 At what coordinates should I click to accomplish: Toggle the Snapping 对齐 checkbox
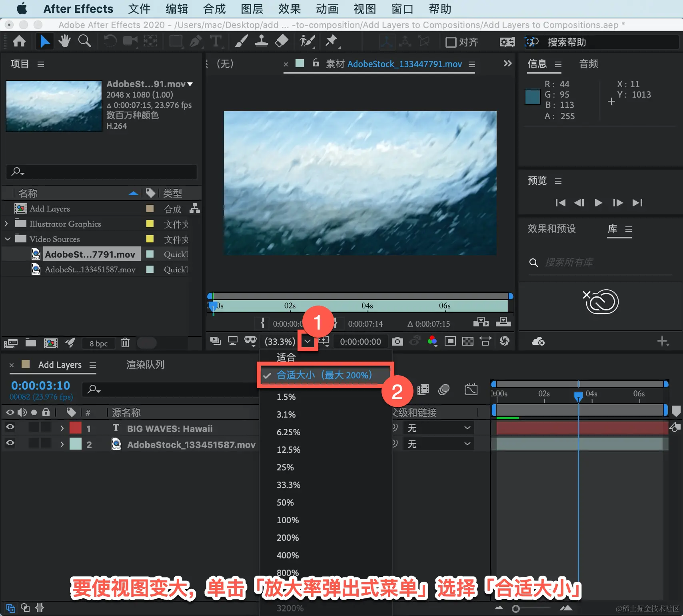(x=451, y=42)
